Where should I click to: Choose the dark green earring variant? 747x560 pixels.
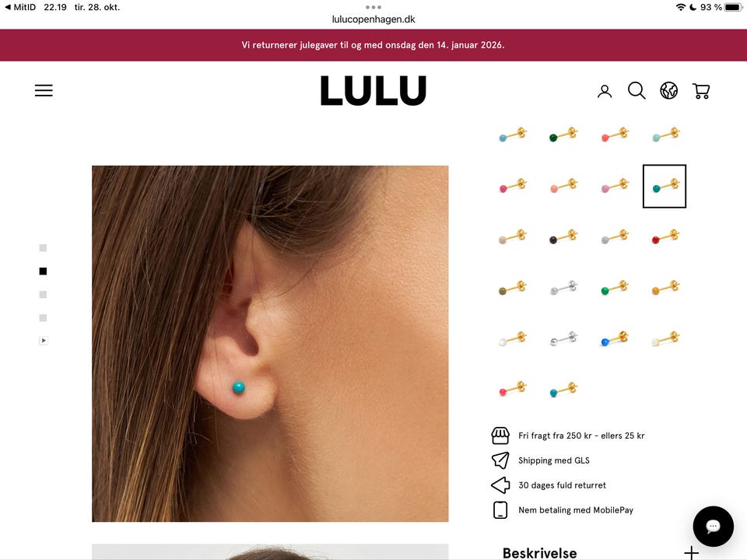tap(563, 135)
